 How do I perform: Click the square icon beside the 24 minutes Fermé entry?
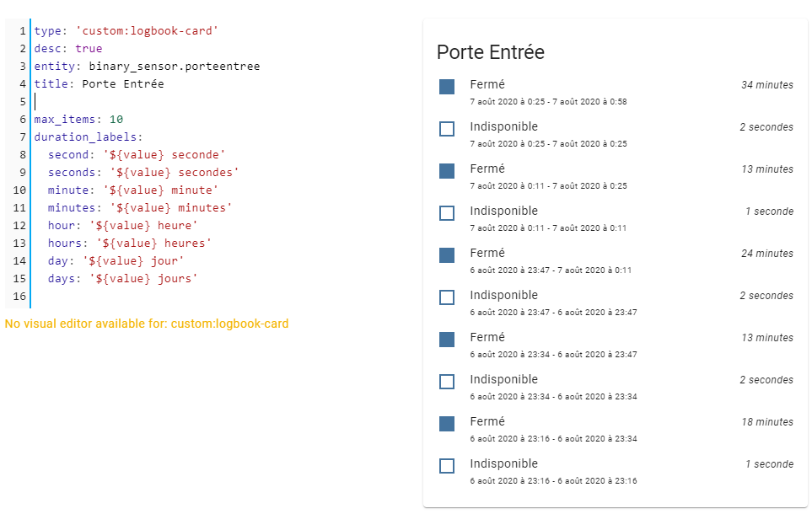pyautogui.click(x=446, y=254)
